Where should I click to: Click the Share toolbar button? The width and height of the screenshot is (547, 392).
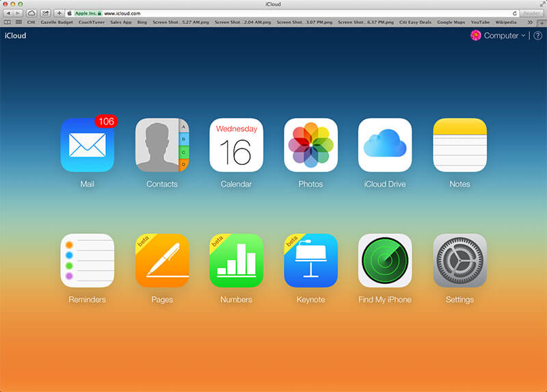tap(45, 13)
